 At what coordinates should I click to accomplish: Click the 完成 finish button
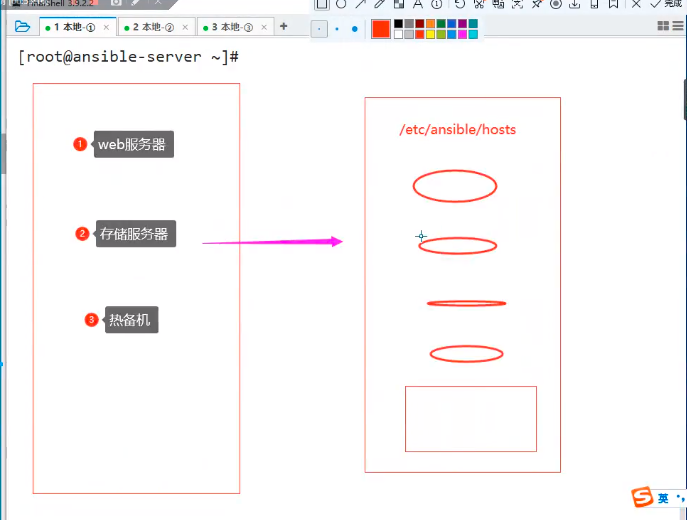[667, 4]
